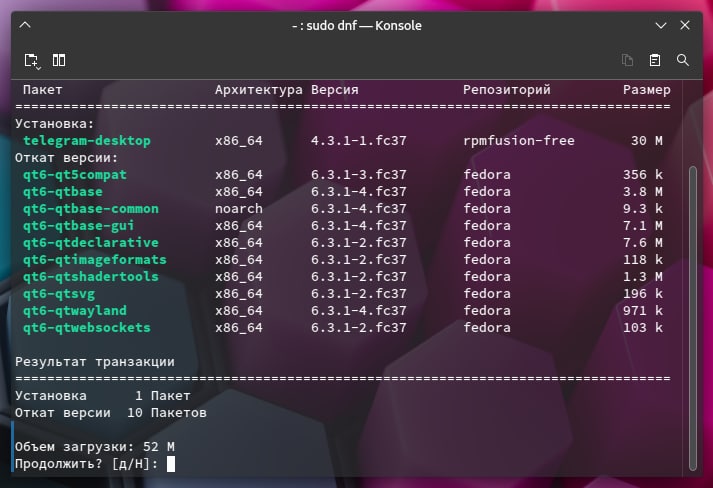Click the 356 k size value
The width and height of the screenshot is (713, 488).
[643, 175]
